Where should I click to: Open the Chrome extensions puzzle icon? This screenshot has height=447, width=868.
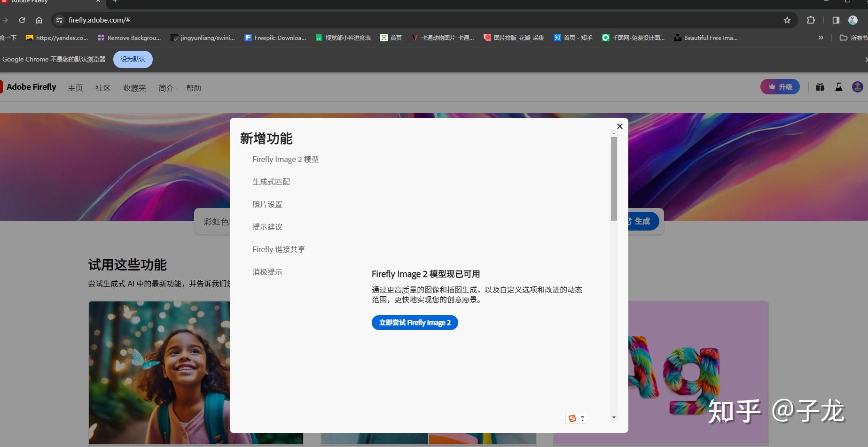[x=810, y=20]
